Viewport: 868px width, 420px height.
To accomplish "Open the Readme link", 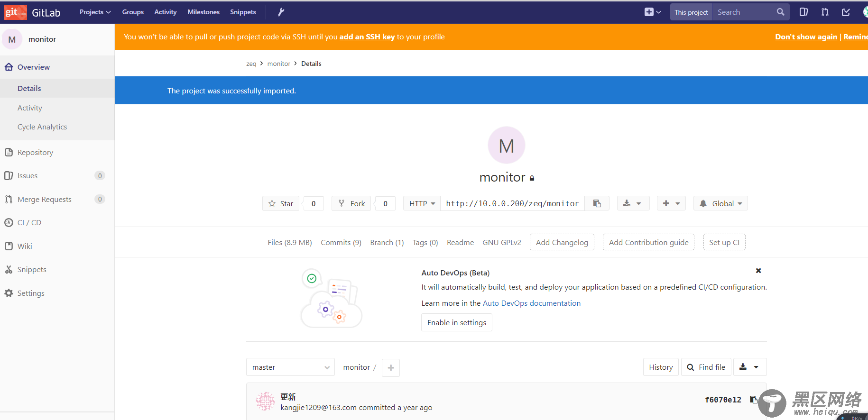I will 460,243.
